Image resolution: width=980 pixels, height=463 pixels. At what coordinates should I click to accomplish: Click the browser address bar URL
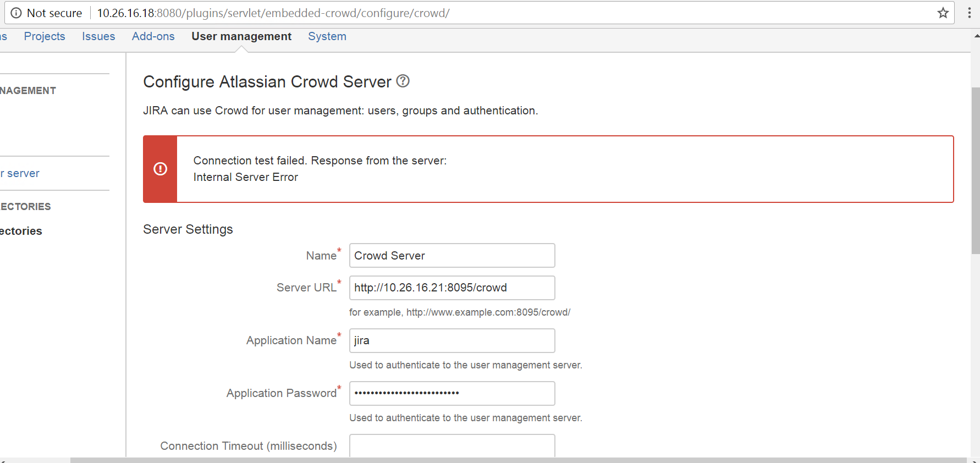coord(273,13)
